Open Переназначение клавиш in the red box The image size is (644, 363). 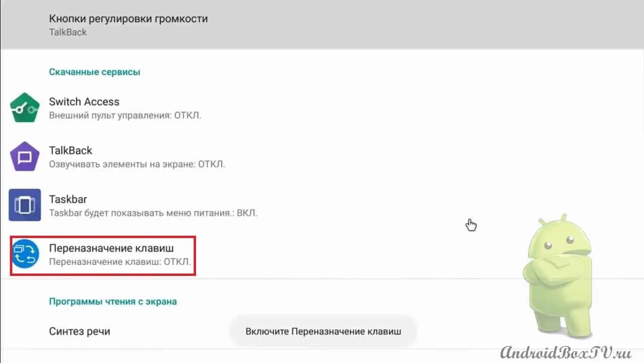pyautogui.click(x=103, y=256)
